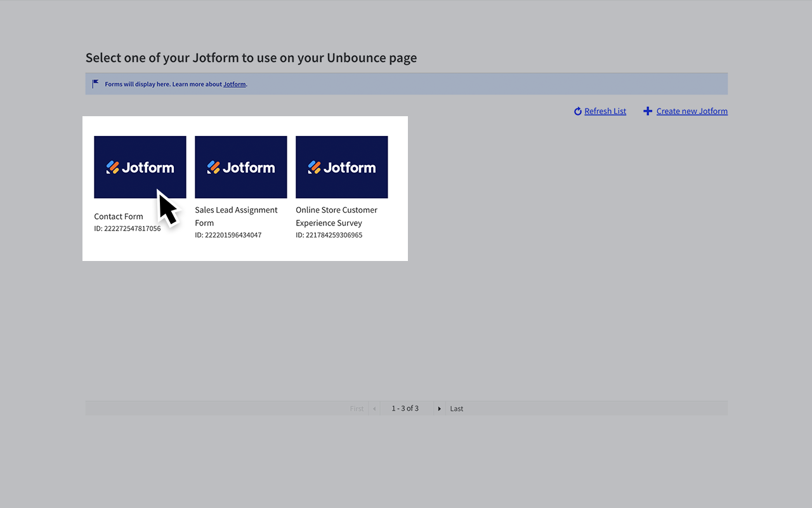
Task: Click First in the pagination bar
Action: (357, 408)
